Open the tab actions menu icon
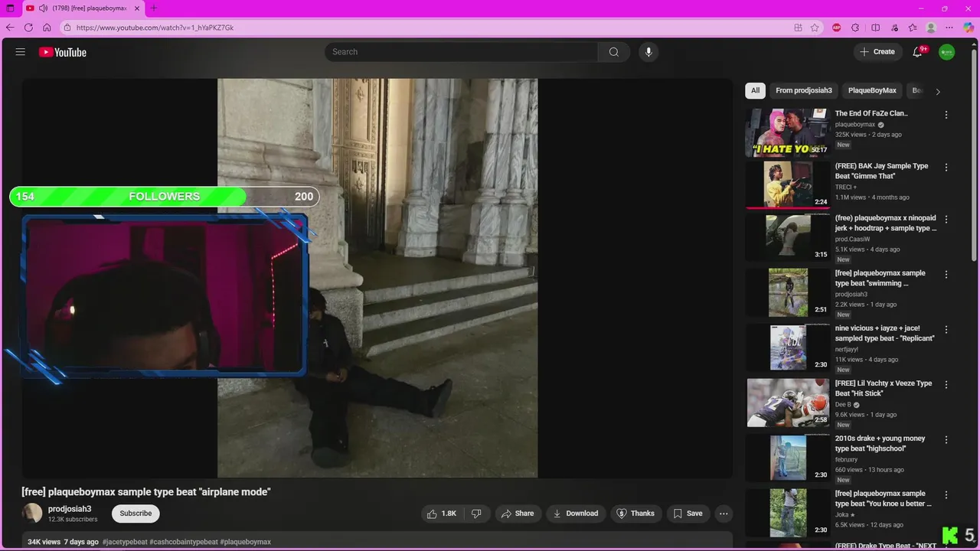Viewport: 980px width, 551px height. (10, 8)
